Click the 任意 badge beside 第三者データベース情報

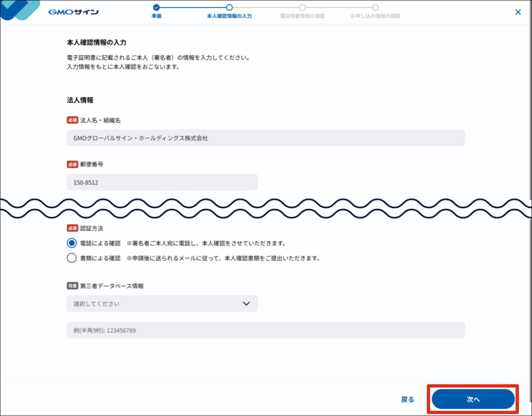click(x=72, y=285)
